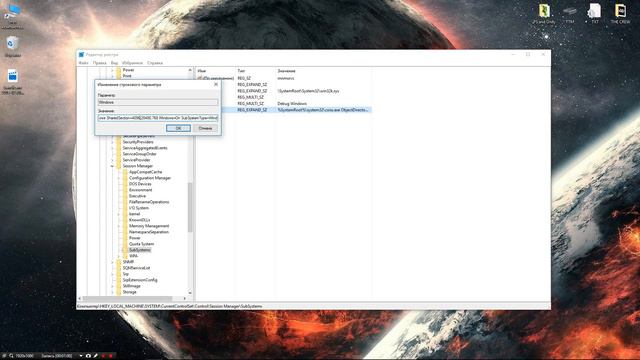The image size is (640, 360).
Task: Open the File menu in Registry Editor
Action: pyautogui.click(x=83, y=63)
